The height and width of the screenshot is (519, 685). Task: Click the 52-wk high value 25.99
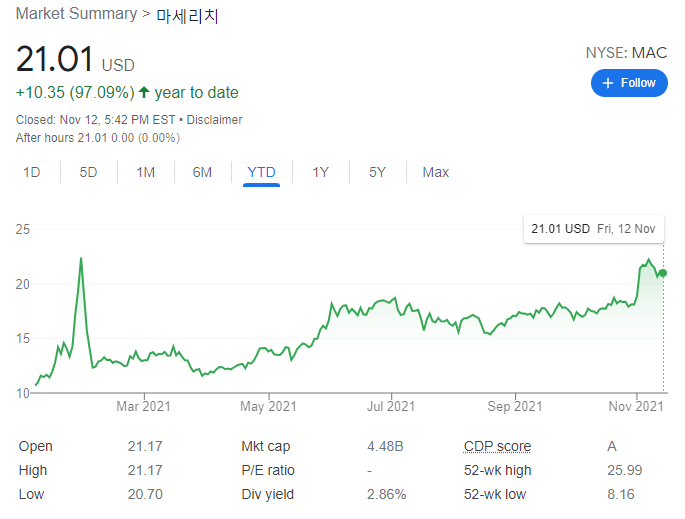625,470
